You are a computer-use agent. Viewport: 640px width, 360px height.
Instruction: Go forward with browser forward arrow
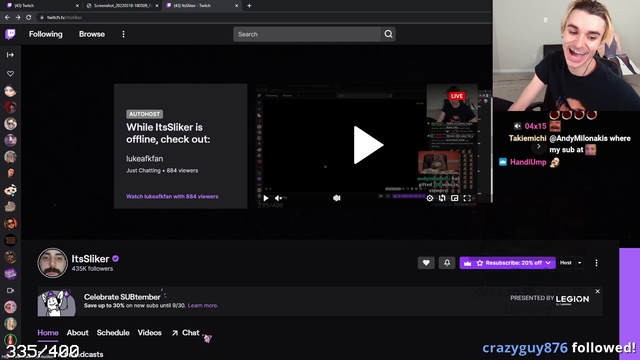pos(18,17)
